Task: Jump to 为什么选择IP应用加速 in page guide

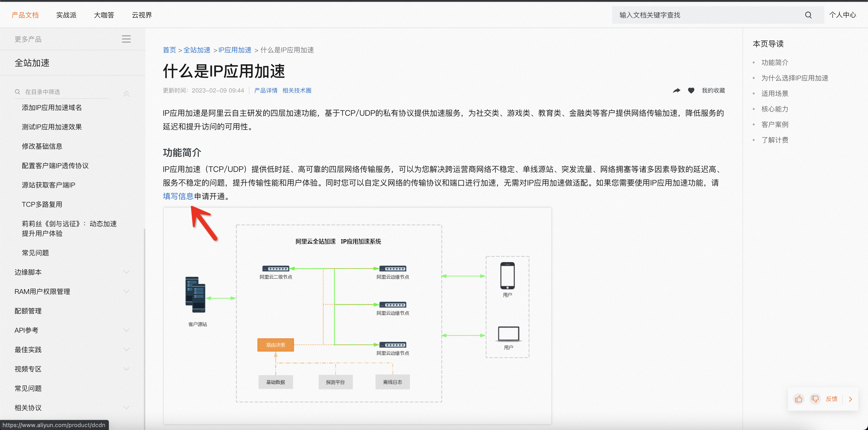Action: 795,78
